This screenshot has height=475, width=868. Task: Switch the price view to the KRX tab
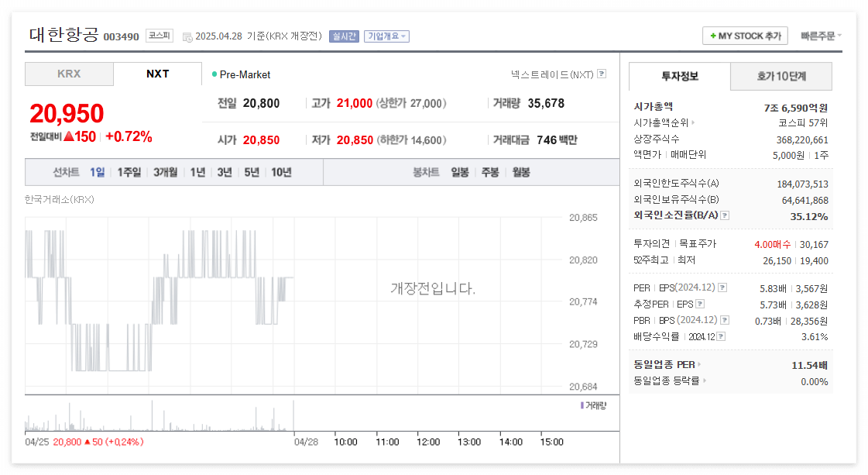coord(68,74)
